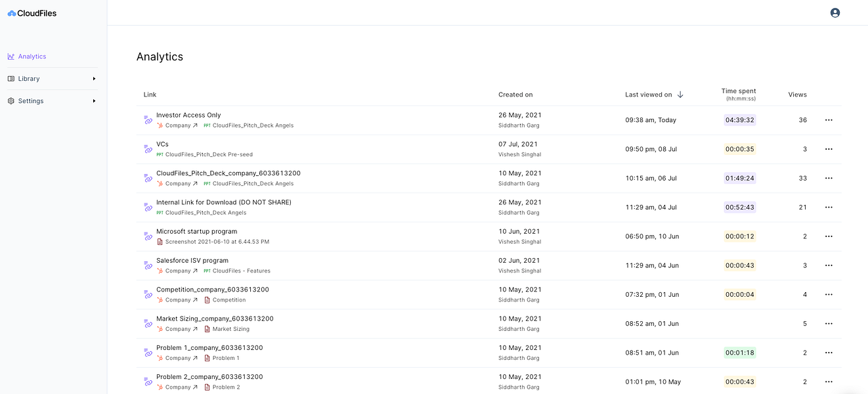Open the Investor Access Only link
The image size is (868, 394).
pos(188,115)
